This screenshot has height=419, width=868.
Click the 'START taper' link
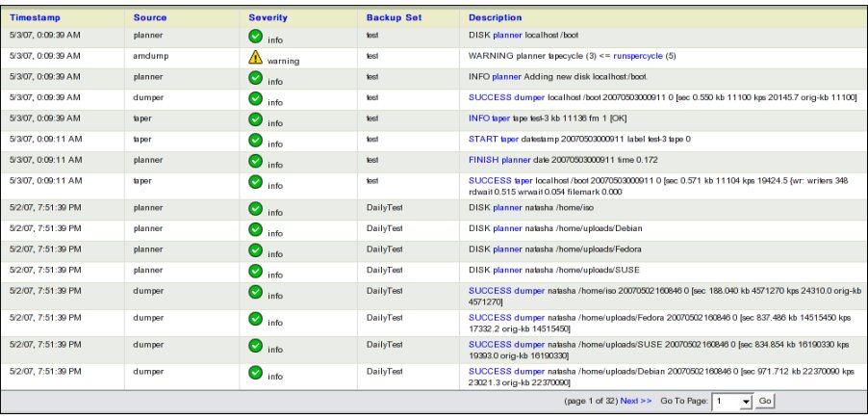click(492, 139)
